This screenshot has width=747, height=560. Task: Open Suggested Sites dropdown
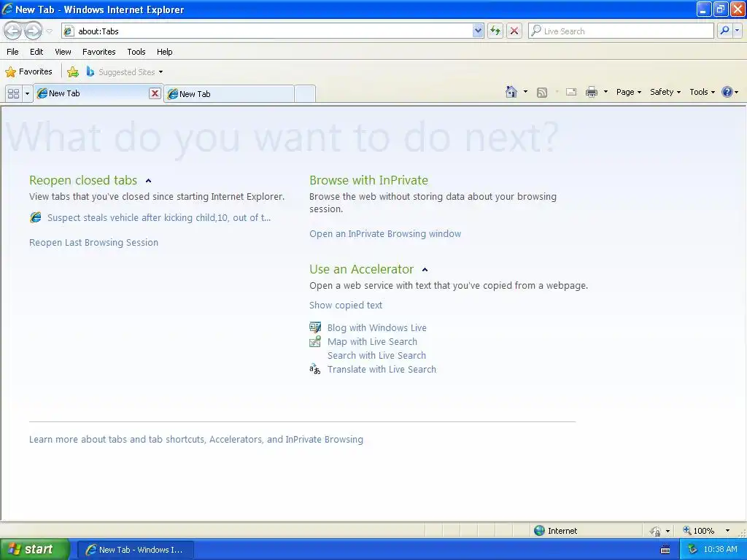tap(125, 72)
